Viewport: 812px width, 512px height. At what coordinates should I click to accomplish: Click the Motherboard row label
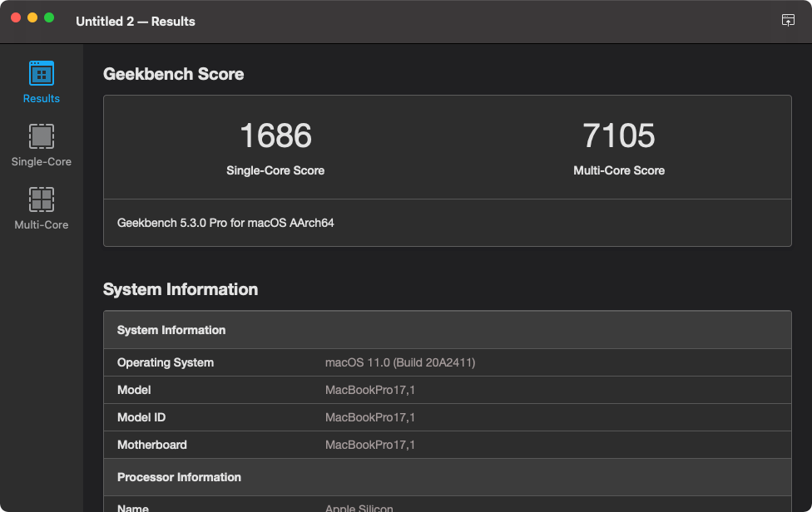coord(151,445)
